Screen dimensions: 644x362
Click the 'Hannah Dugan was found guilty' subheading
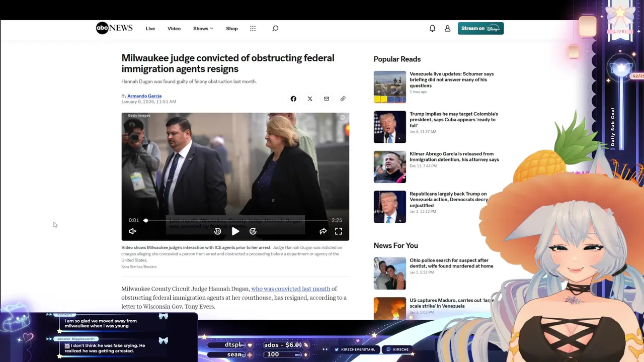[189, 81]
